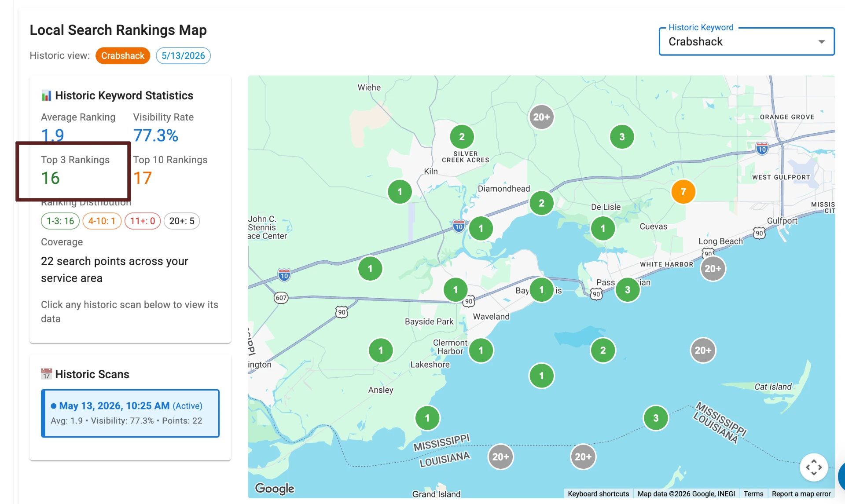Image resolution: width=845 pixels, height=504 pixels.
Task: Click the Google logo on the map
Action: coord(275,489)
